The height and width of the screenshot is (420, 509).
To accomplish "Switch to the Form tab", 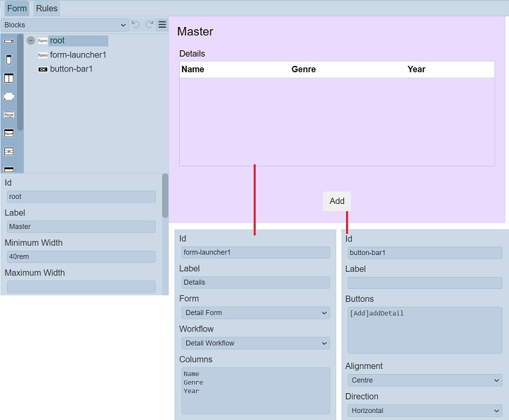I will coord(17,8).
